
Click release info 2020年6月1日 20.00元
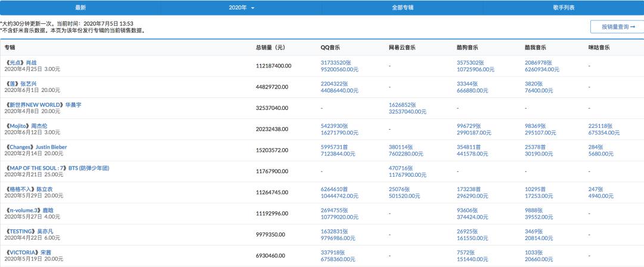[32, 90]
